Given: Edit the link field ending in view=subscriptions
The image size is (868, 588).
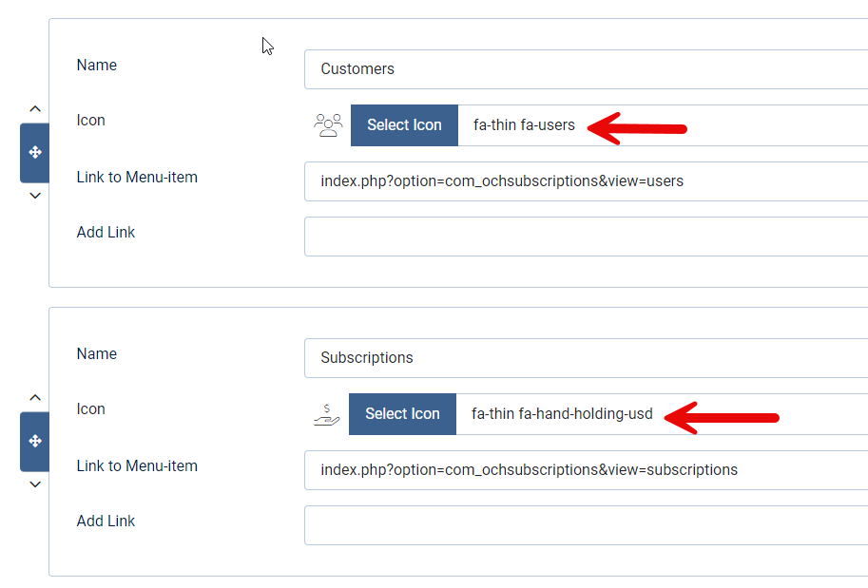Looking at the screenshot, I should 585,470.
